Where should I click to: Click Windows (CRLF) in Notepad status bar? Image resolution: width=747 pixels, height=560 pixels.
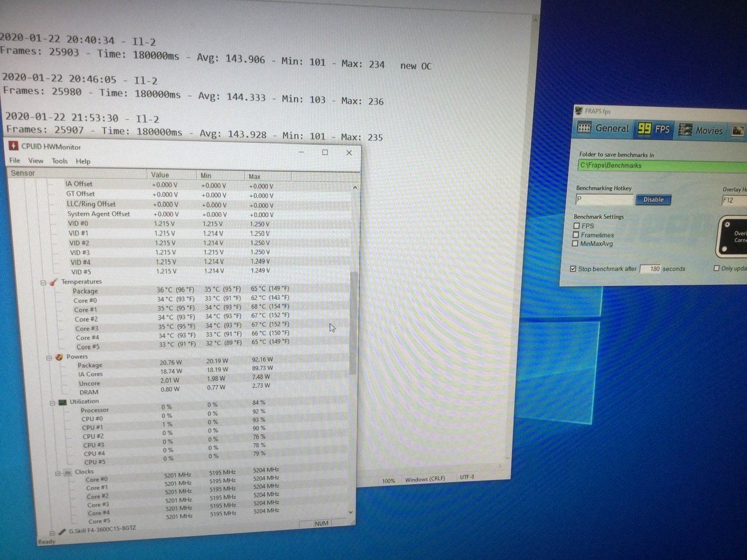(425, 480)
